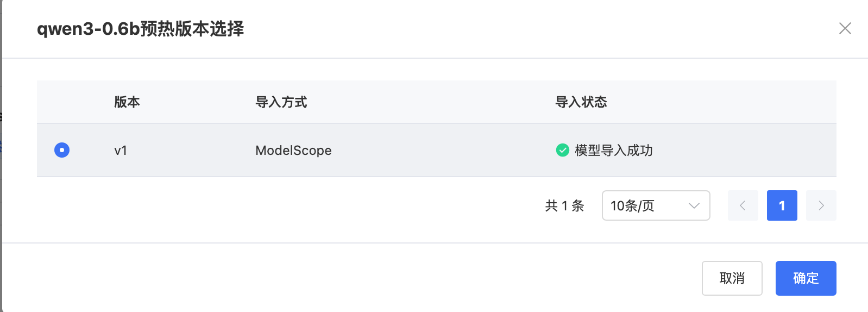Click the 导入方式 column header
The image size is (868, 312).
click(x=281, y=102)
